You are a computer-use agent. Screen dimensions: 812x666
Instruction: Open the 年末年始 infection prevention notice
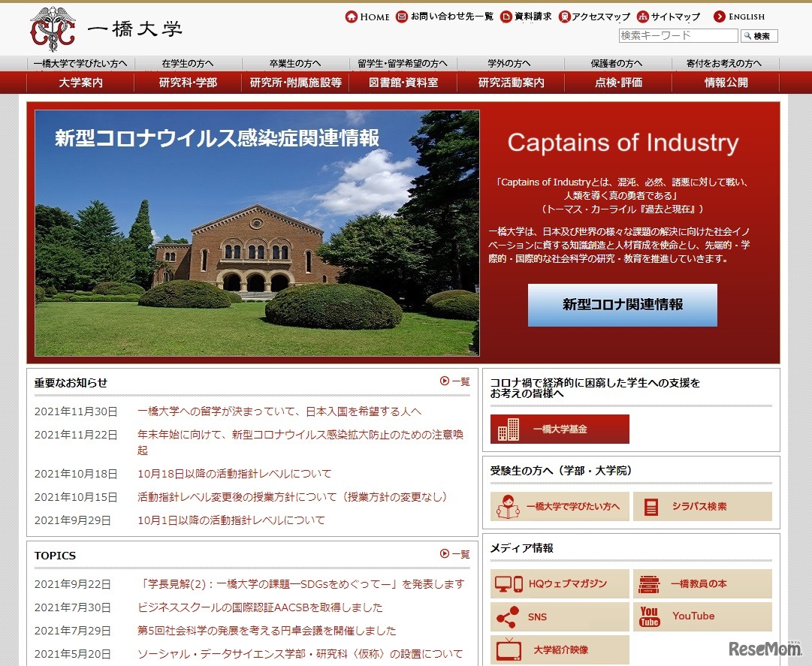tap(300, 442)
